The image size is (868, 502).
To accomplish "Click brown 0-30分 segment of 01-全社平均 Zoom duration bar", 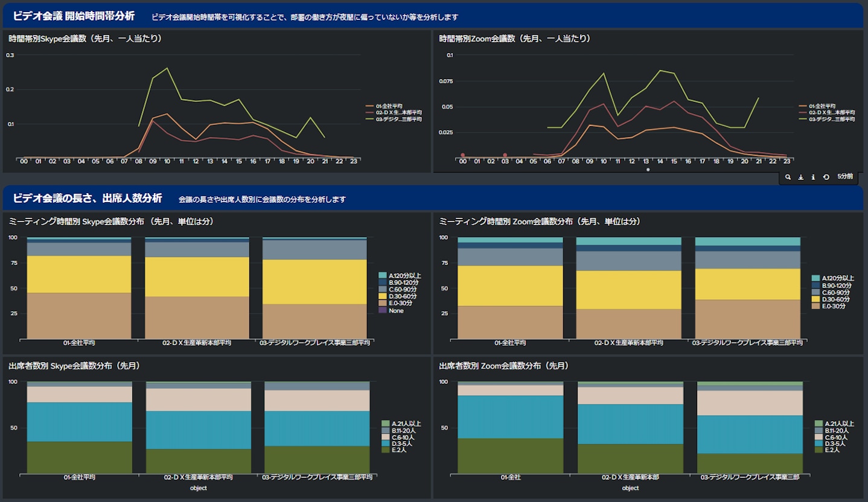I will click(510, 322).
